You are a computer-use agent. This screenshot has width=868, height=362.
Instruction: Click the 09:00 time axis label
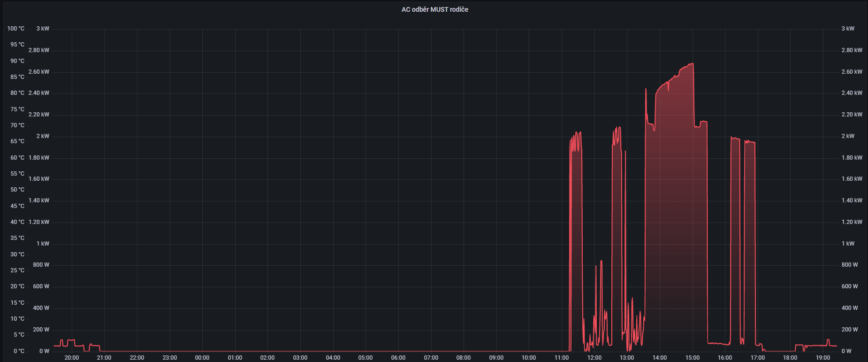[496, 358]
